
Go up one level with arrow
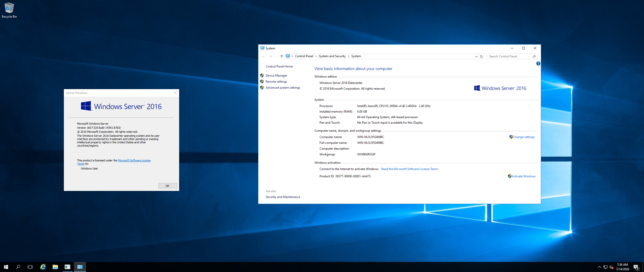[281, 56]
